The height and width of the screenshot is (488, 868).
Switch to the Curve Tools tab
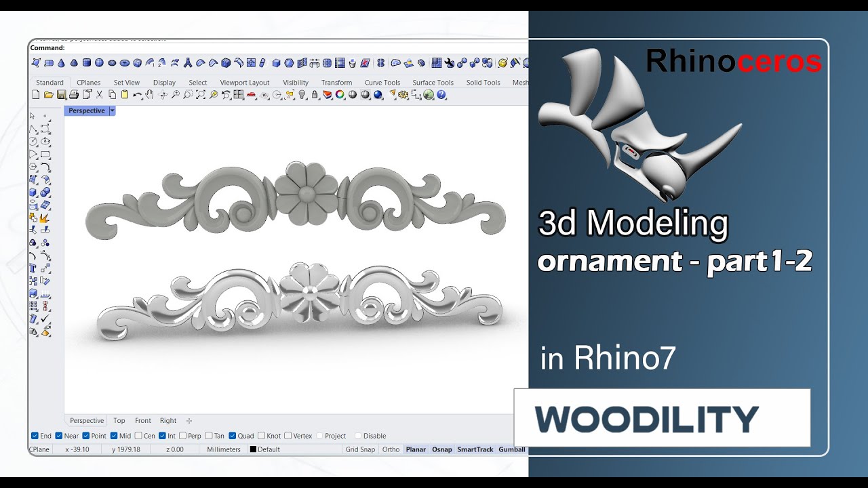(x=382, y=83)
